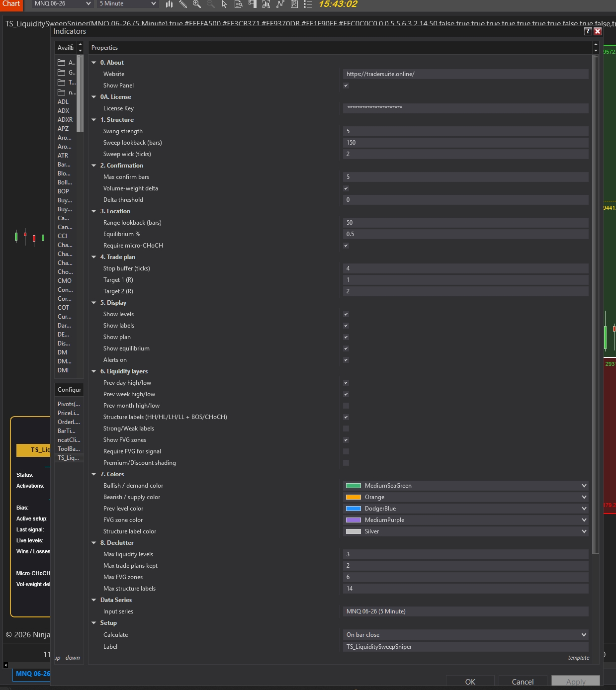Click the up link under Configured list
This screenshot has width=616, height=690.
pos(58,658)
